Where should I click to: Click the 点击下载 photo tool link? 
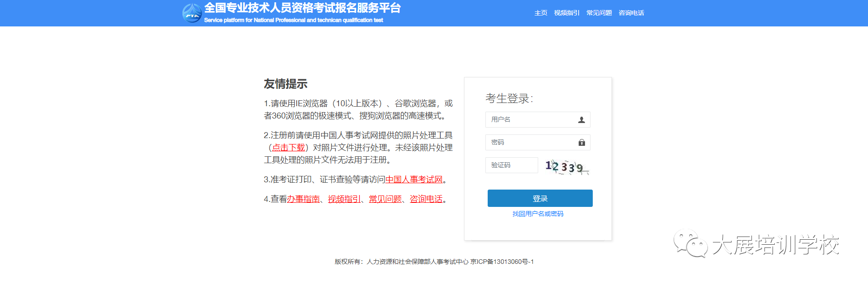coord(288,148)
